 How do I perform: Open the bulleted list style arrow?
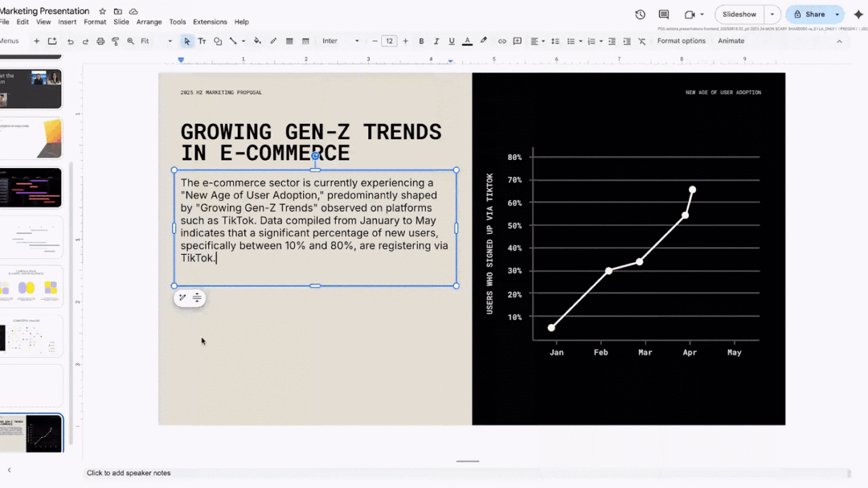pyautogui.click(x=580, y=41)
